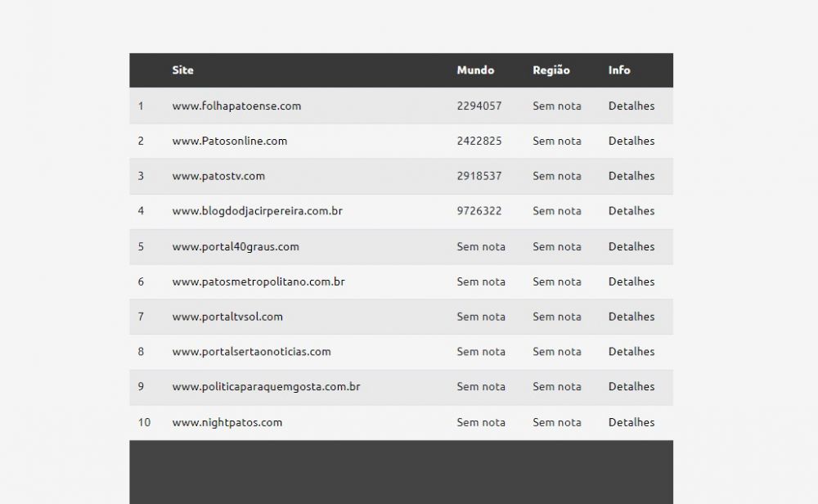Screen dimensions: 818x504
Task: Open Detalhes for www.blogdodjacirpereira.com.br
Action: (631, 211)
